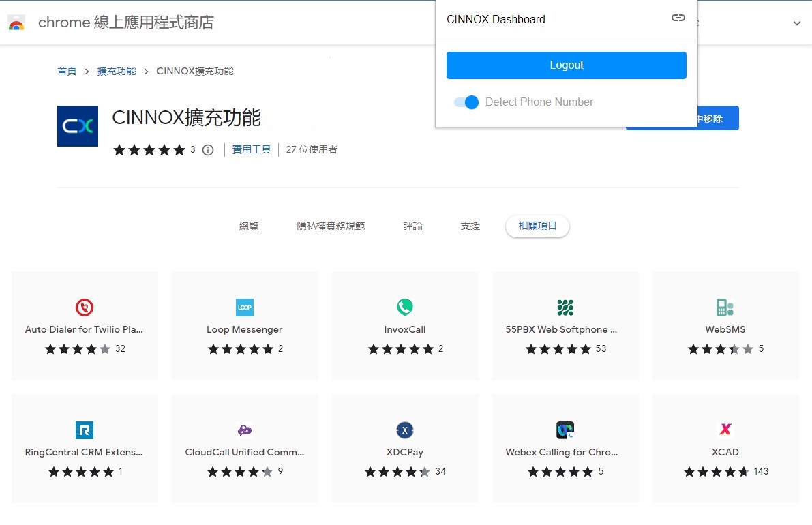Click the link icon in CINNOX Dashboard popup
This screenshot has height=525, width=812.
(x=678, y=18)
